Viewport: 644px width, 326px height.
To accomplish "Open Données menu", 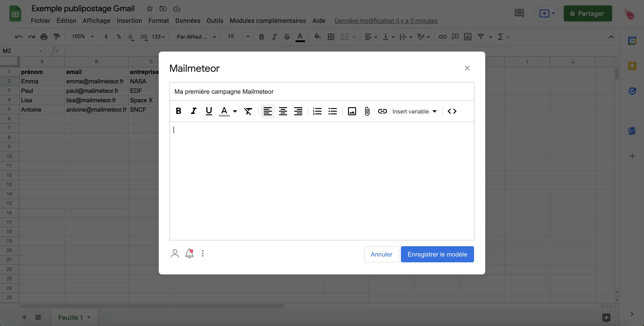I will click(x=188, y=21).
